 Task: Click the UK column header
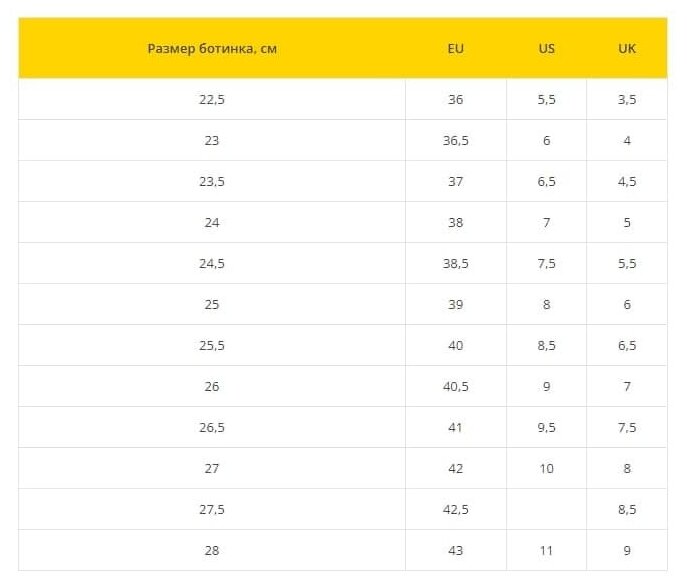[x=627, y=48]
